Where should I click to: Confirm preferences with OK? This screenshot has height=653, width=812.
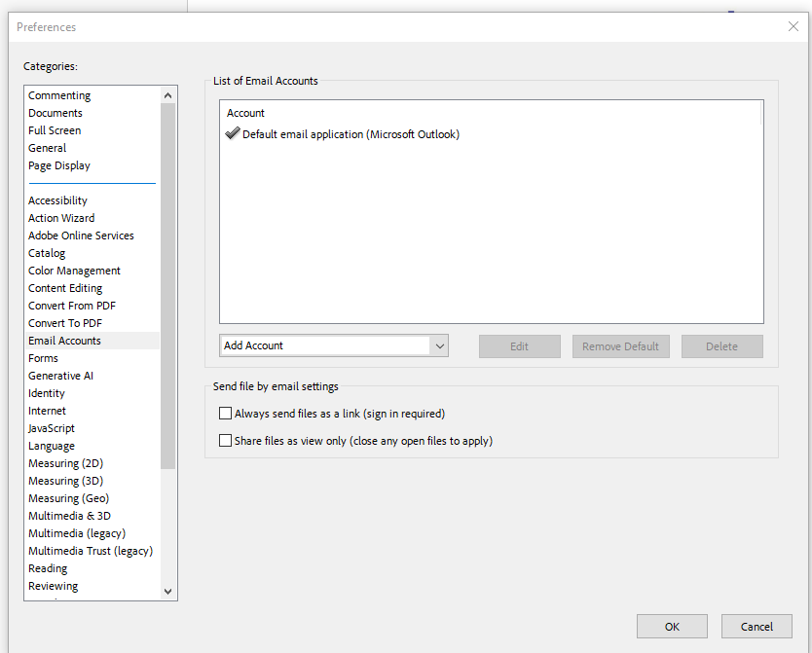[672, 626]
